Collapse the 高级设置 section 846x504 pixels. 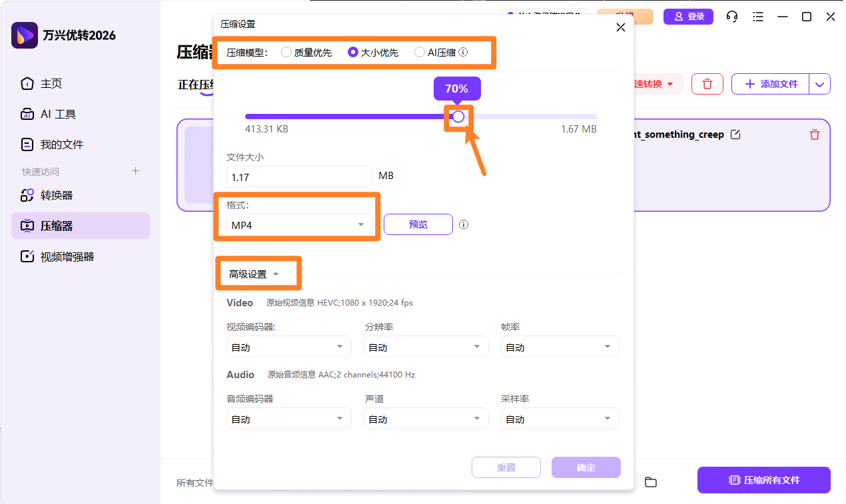[254, 274]
